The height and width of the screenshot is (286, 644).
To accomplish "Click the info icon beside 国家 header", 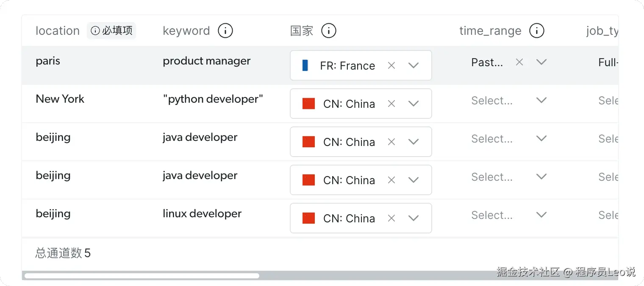I will [x=328, y=31].
